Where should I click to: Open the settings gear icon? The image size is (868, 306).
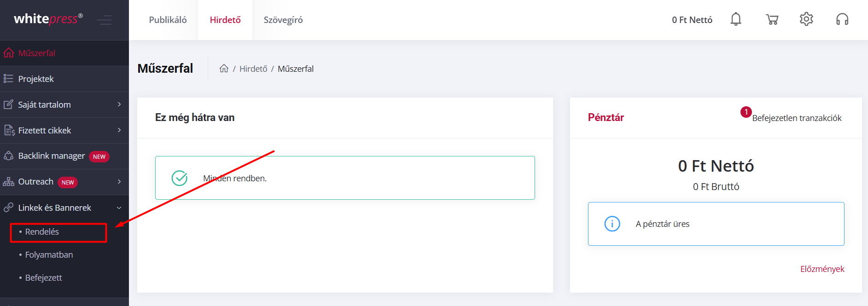click(x=806, y=19)
